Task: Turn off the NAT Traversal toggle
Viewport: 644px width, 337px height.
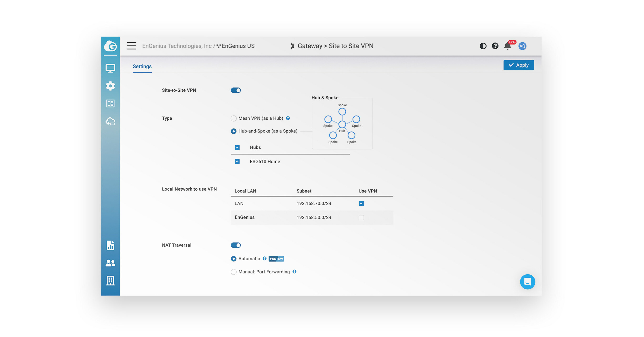Action: pos(236,245)
